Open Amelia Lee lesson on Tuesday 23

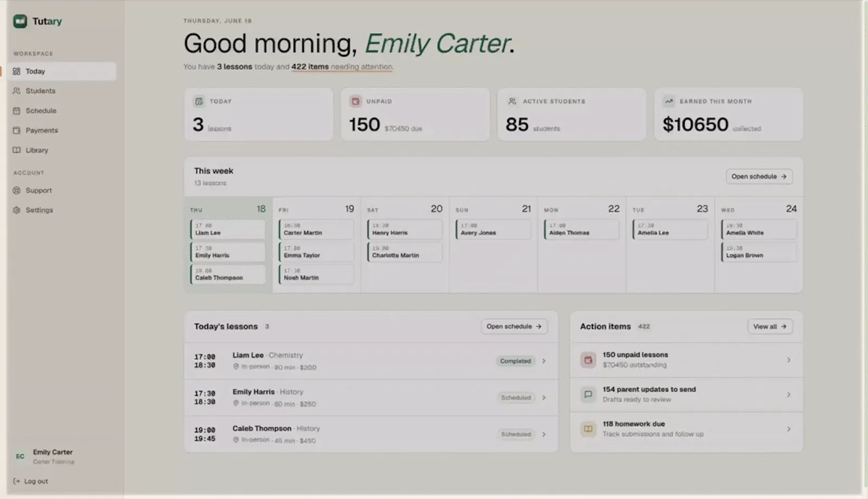coord(670,229)
